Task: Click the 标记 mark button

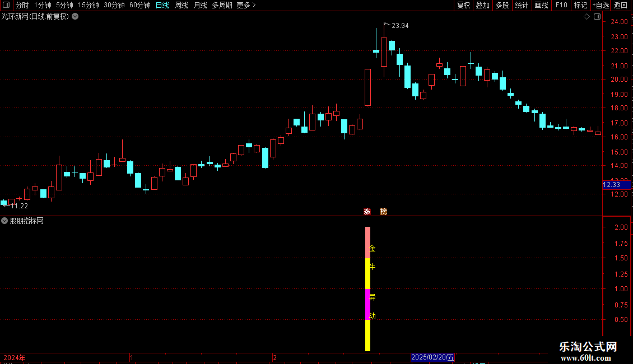Action: pyautogui.click(x=580, y=5)
